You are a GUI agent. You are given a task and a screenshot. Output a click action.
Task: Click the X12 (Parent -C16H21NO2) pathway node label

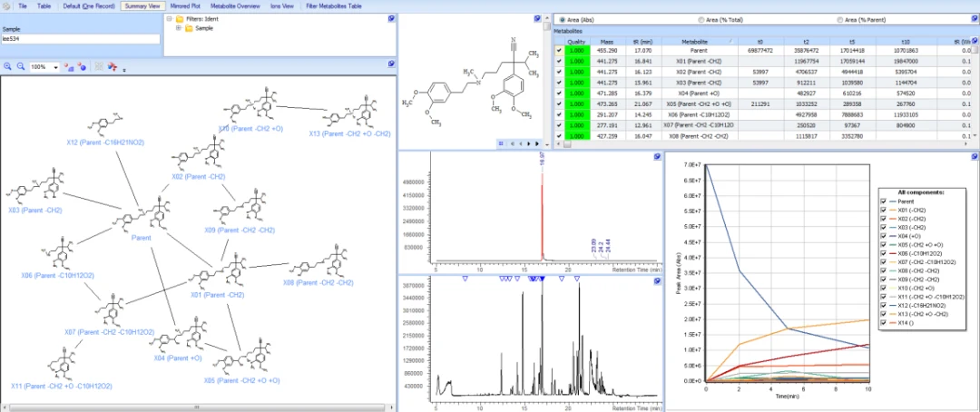(105, 142)
